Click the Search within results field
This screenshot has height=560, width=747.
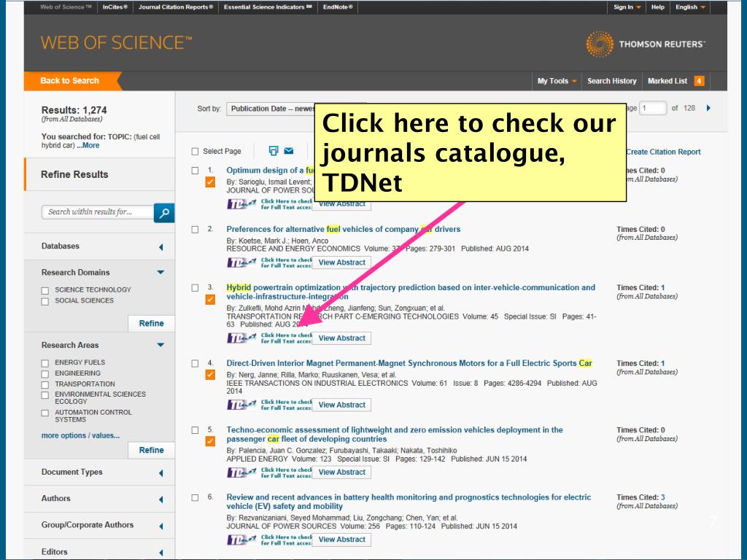coord(98,212)
